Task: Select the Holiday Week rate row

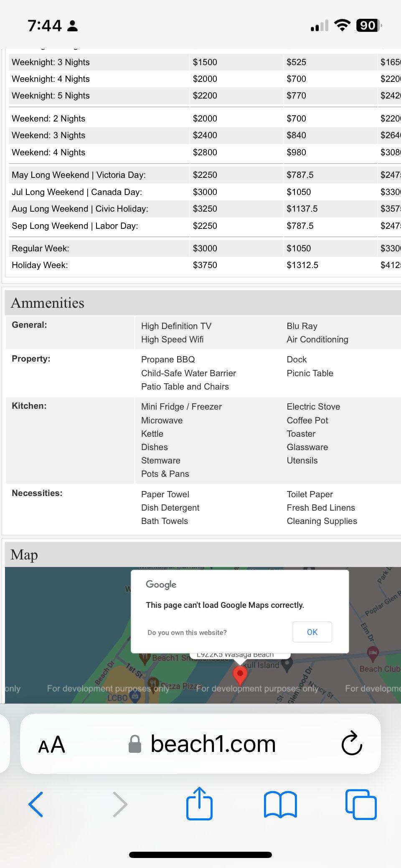Action: point(40,265)
